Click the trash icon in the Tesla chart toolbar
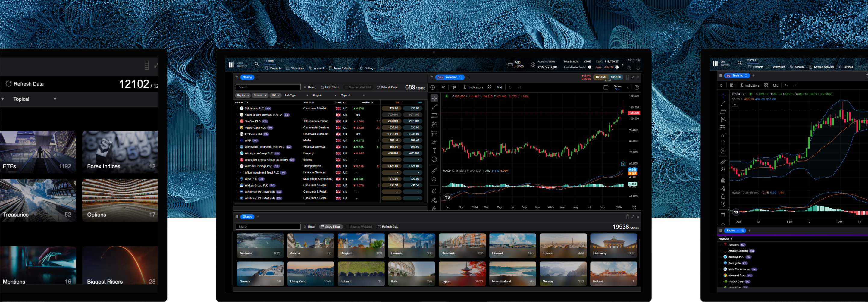This screenshot has height=302, width=868. pyautogui.click(x=723, y=215)
